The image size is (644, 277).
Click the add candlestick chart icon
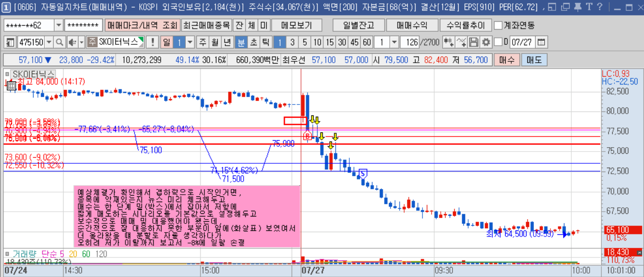coord(449,42)
